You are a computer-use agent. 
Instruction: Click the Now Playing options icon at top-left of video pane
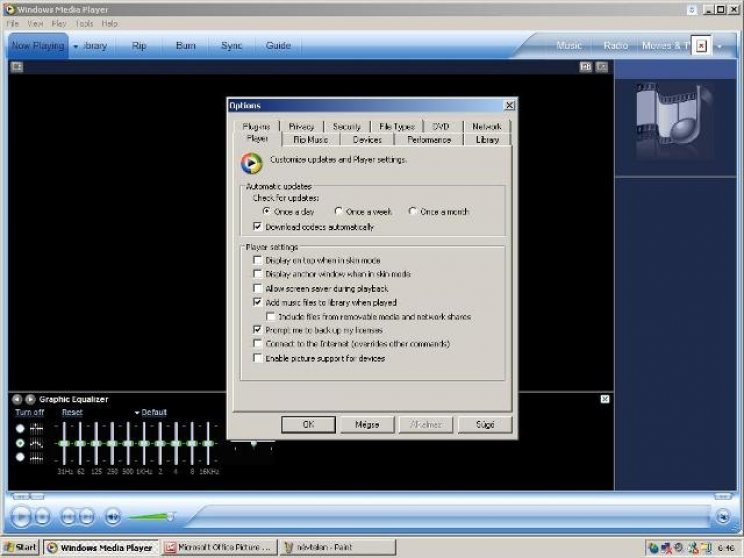point(17,67)
